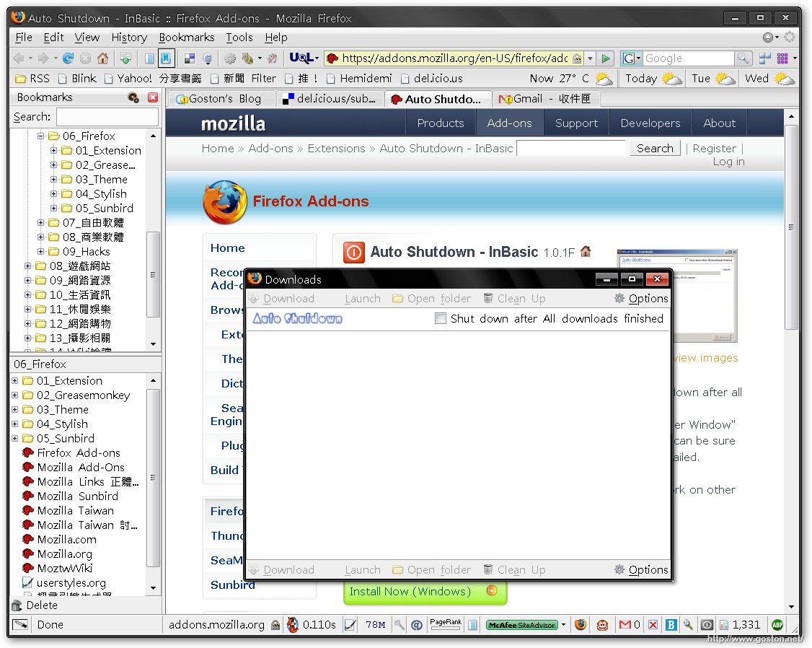The height and width of the screenshot is (648, 812).
Task: Click the home icon next to Auto Shutdown title
Action: point(586,251)
